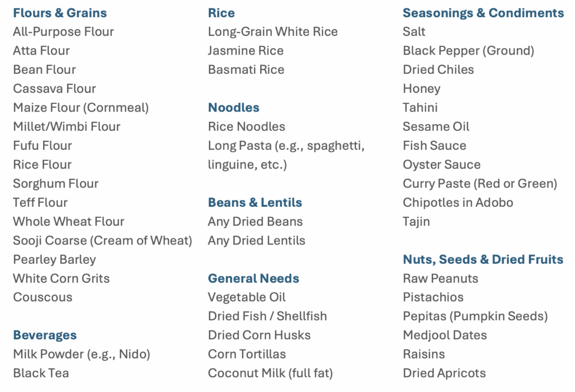Click the Flours & Grains heading
575x392 pixels.
click(x=60, y=13)
